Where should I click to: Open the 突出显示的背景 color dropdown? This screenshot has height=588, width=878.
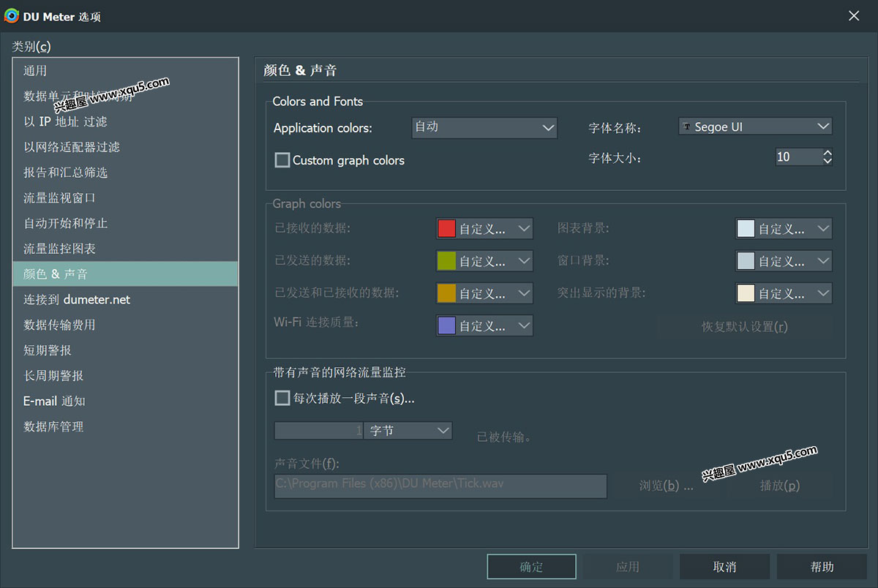coord(784,293)
